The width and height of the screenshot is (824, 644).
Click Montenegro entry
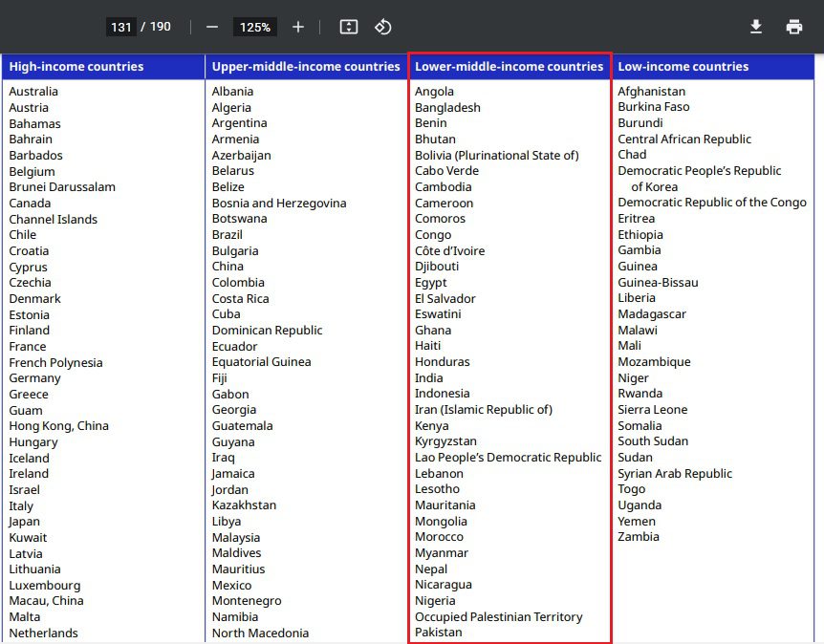(247, 601)
